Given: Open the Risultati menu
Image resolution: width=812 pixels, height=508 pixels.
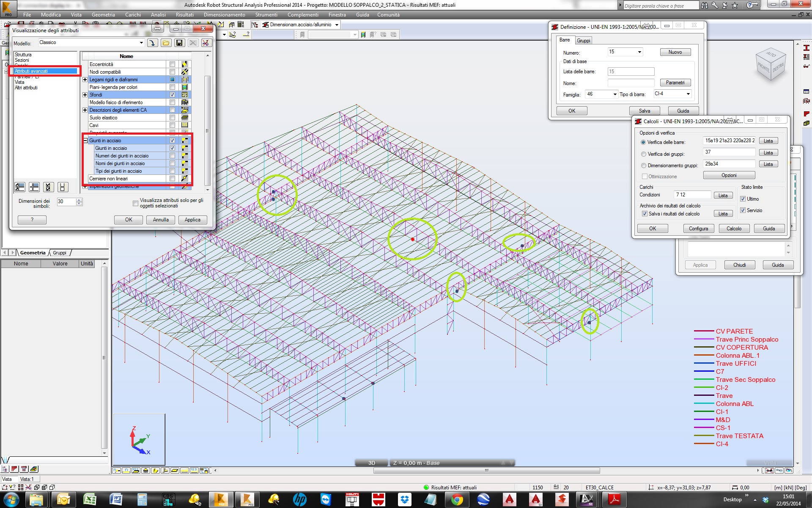Looking at the screenshot, I should tap(185, 15).
